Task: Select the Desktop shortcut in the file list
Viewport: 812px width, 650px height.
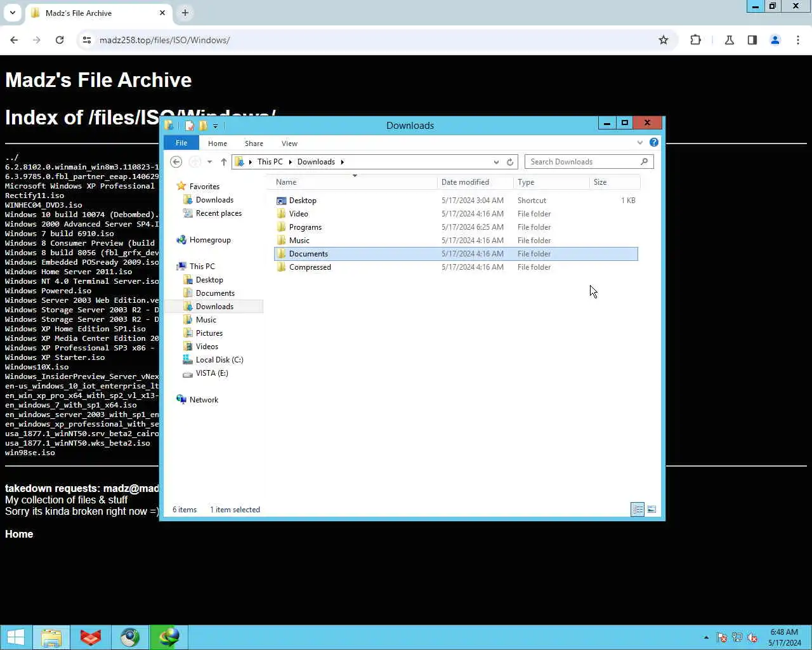Action: 455,201
